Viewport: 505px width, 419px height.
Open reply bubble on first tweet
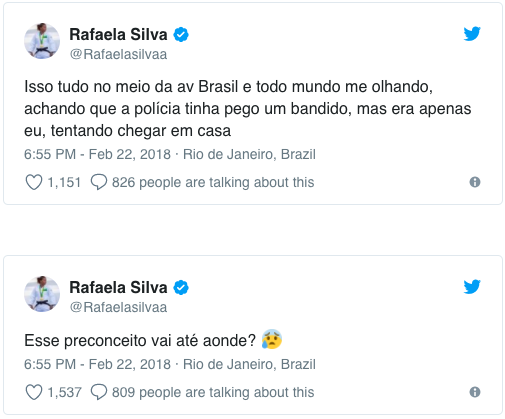coord(99,182)
